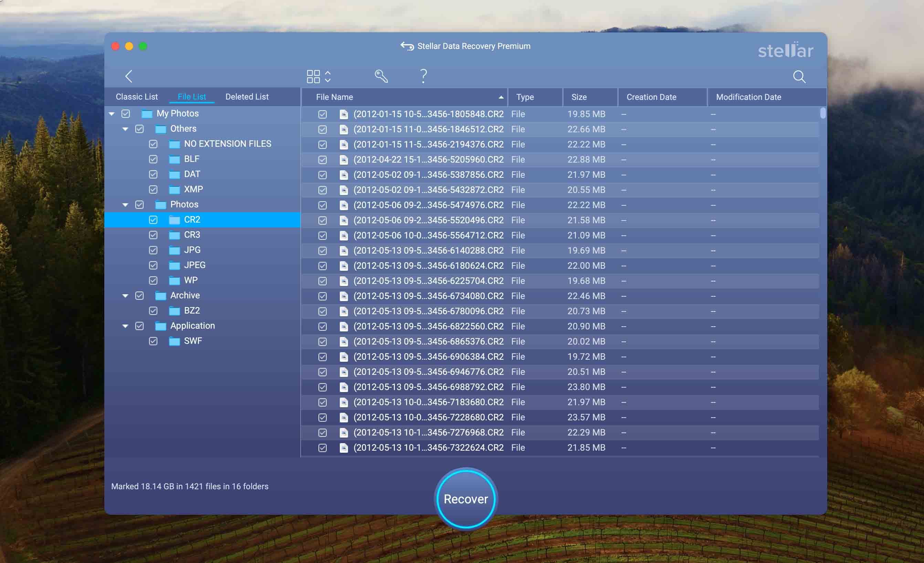The image size is (924, 563).
Task: Select the JPG tree item label
Action: pyautogui.click(x=192, y=250)
